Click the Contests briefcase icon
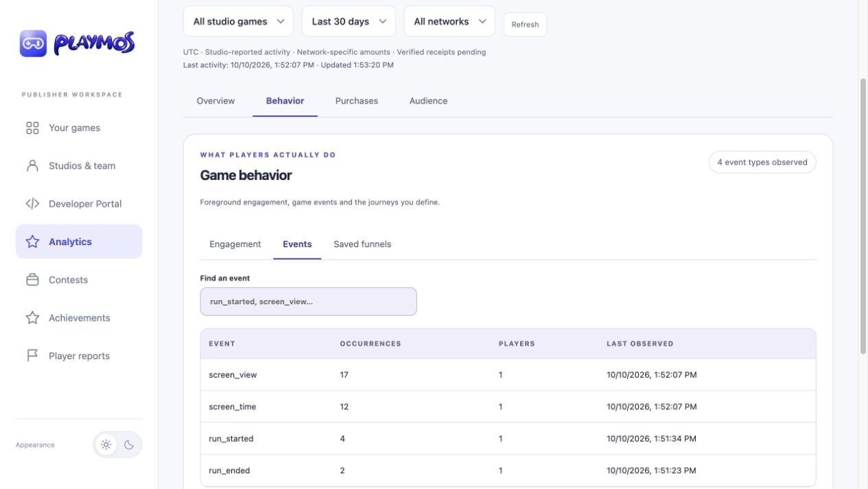Image resolution: width=868 pixels, height=489 pixels. point(32,280)
